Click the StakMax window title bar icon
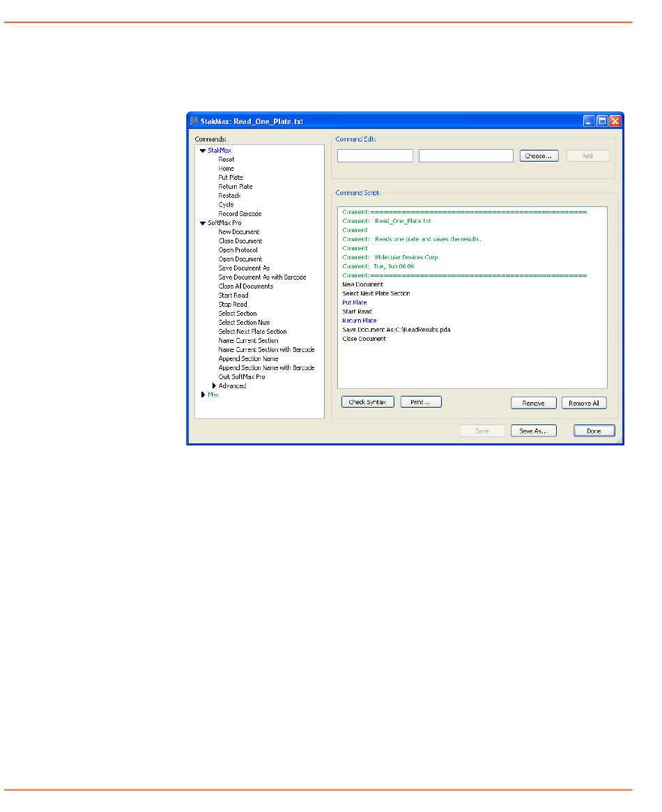 pyautogui.click(x=194, y=121)
